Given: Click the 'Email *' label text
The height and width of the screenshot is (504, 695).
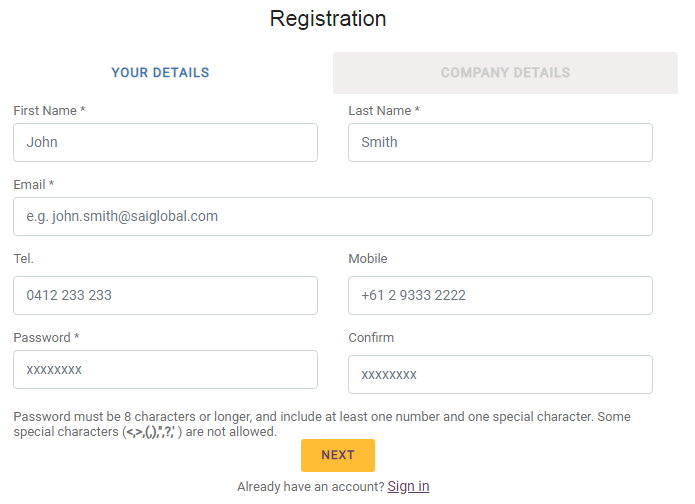Looking at the screenshot, I should (34, 185).
